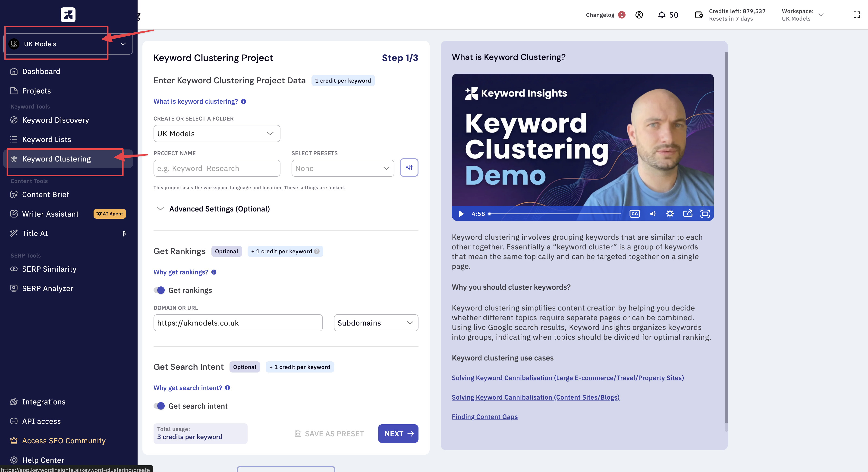The width and height of the screenshot is (868, 472).
Task: Open Keyword Discovery in sidebar
Action: [x=55, y=120]
